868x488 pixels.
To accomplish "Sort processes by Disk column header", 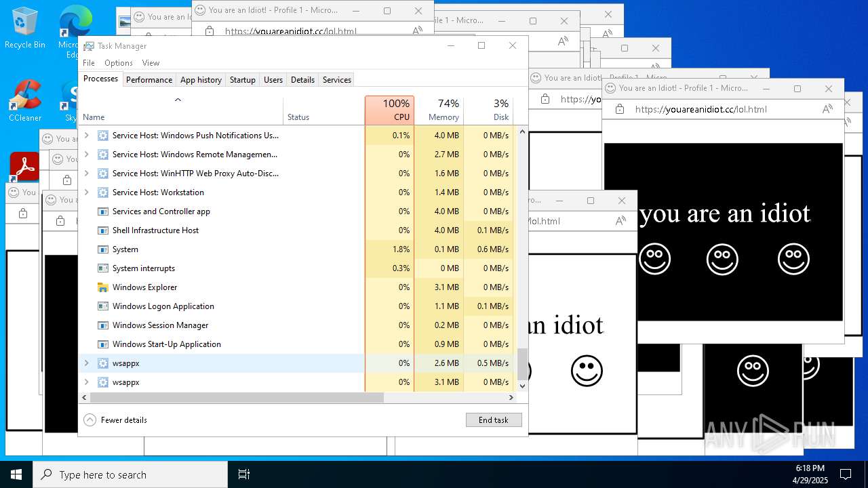I will point(488,110).
